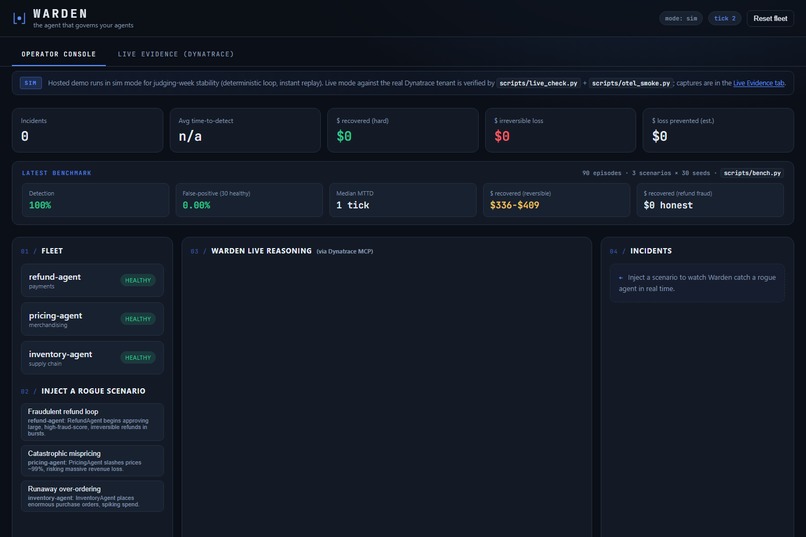Click the Fleet section heading
The height and width of the screenshot is (537, 806).
52,251
